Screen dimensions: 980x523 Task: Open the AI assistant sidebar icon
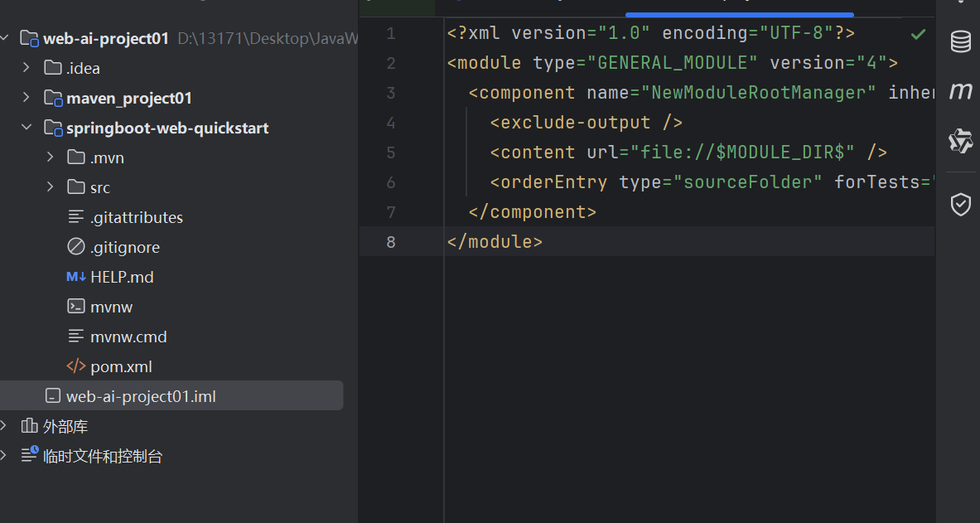point(961,142)
